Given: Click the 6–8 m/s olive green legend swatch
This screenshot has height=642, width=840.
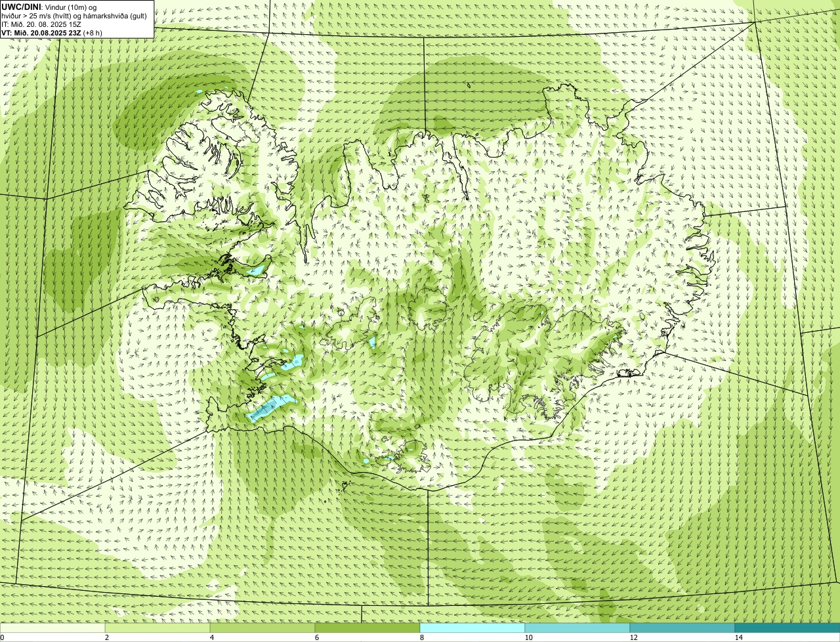Looking at the screenshot, I should click(x=367, y=628).
